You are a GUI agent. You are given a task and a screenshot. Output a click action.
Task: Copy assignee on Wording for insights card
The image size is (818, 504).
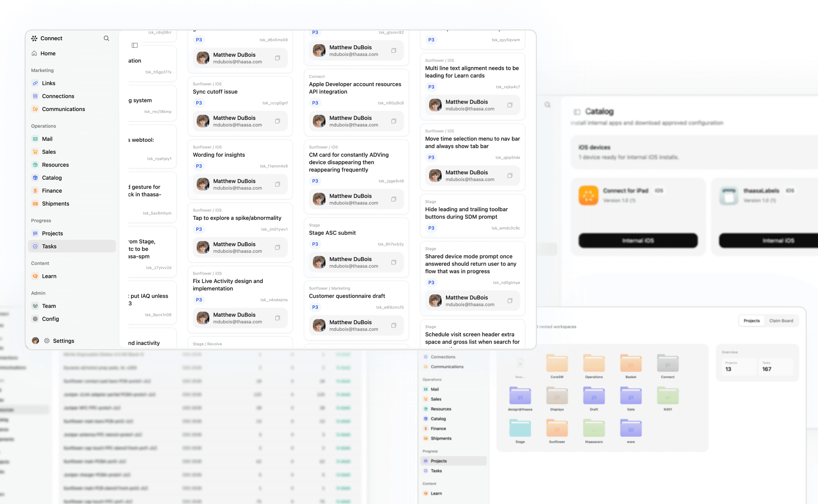(277, 184)
